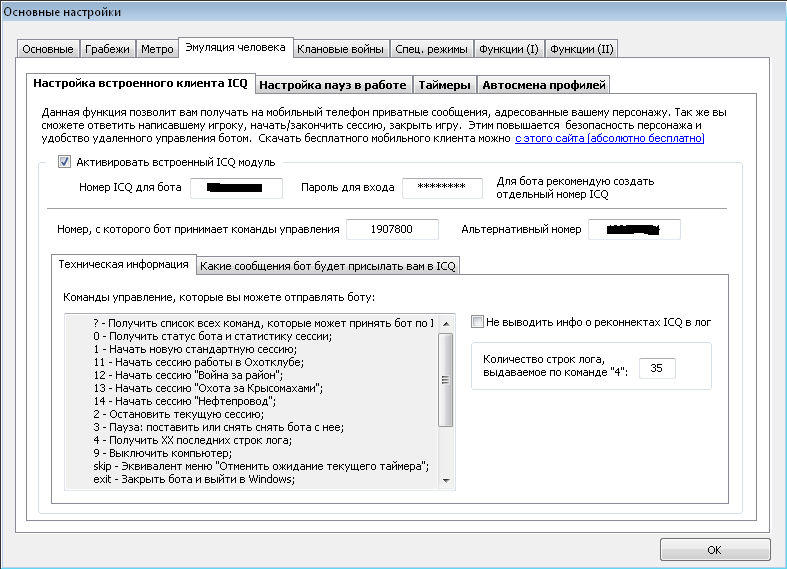Toggle "Активировать встроенный ICQ модуль" checkbox
787x569 pixels.
pos(64,162)
